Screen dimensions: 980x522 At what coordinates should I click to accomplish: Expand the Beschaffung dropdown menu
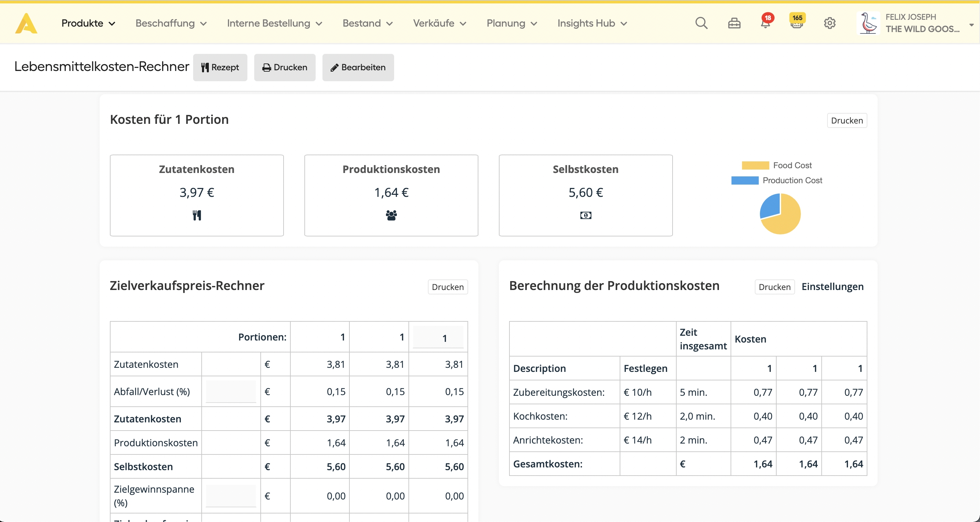coord(171,23)
